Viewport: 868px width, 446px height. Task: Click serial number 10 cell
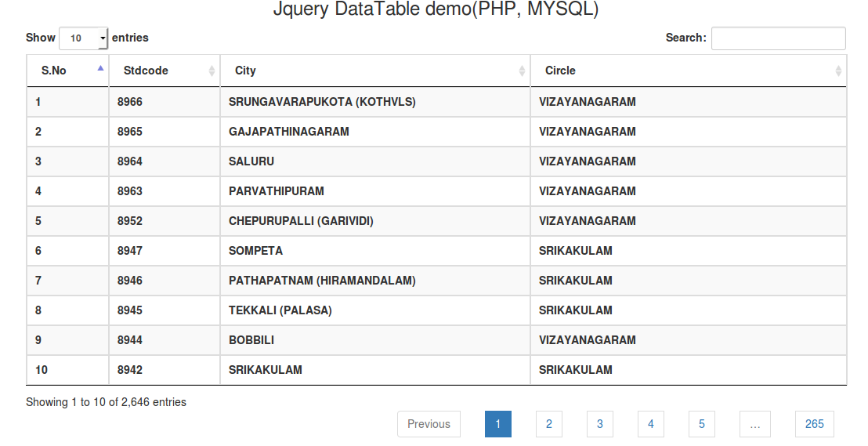tap(67, 370)
